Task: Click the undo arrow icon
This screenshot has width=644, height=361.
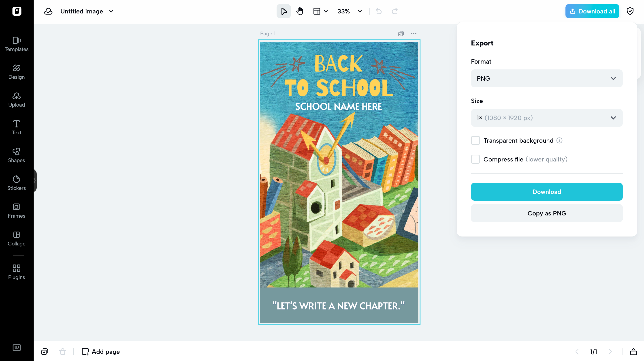Action: coord(378,11)
